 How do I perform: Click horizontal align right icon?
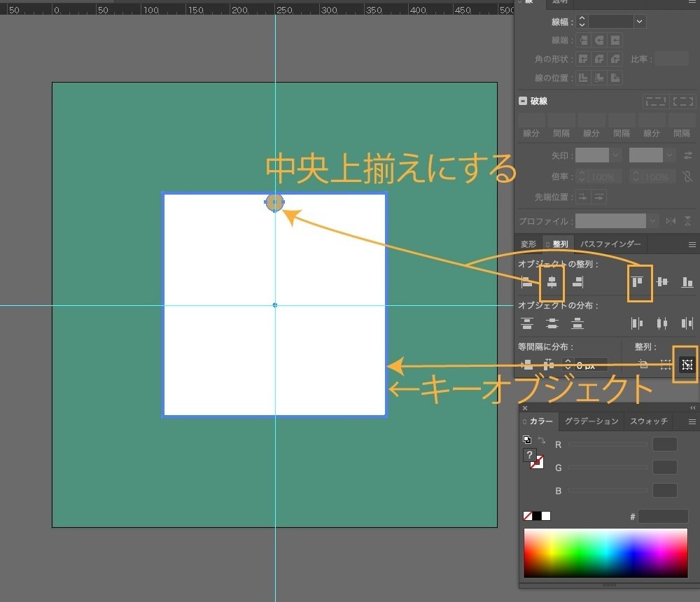point(577,282)
